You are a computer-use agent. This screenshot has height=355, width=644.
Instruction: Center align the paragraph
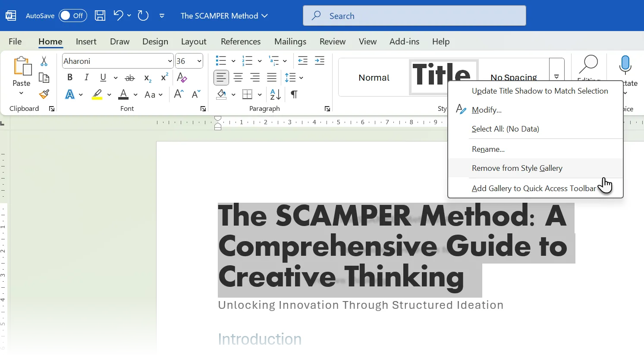click(x=238, y=78)
